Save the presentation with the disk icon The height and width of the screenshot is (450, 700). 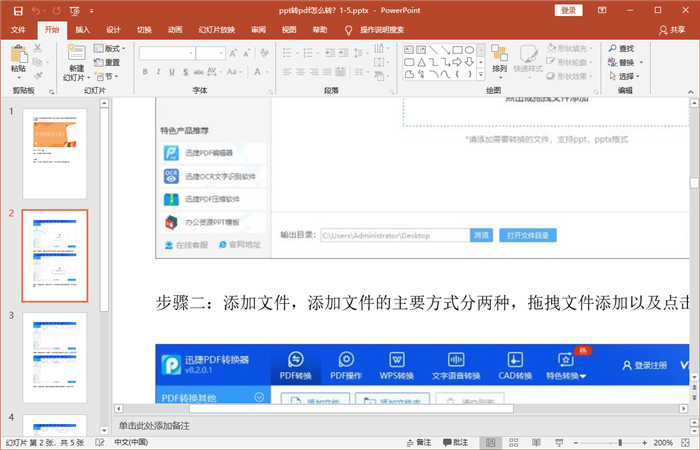pos(18,11)
